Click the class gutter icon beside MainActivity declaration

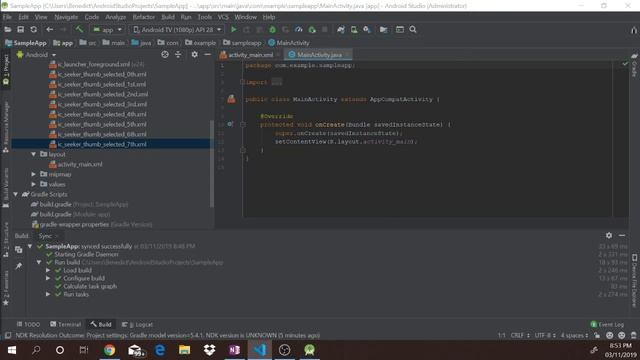click(x=231, y=99)
